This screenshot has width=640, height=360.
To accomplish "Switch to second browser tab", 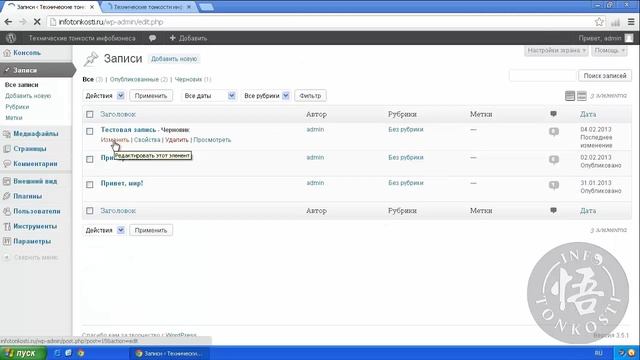I will [148, 7].
